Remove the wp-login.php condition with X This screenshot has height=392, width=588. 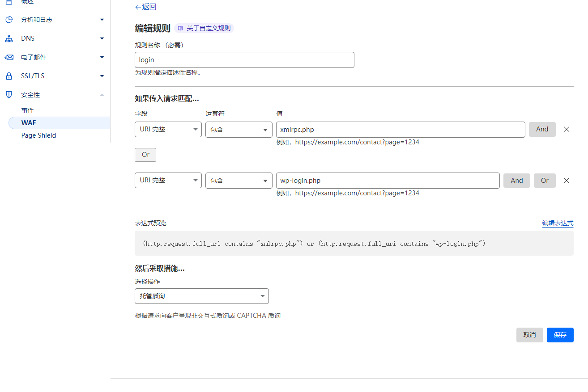tap(567, 181)
